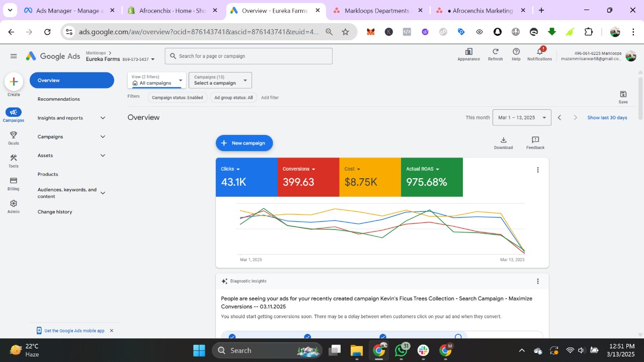The height and width of the screenshot is (362, 644).
Task: Reload page in browser
Action: (x=47, y=32)
